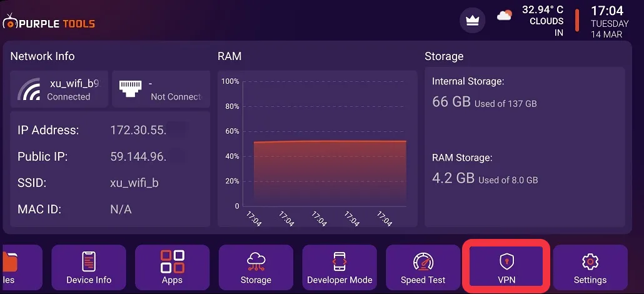Viewport: 644px width, 294px height.
Task: Click the IP Address value 172.30.55.
Action: [138, 130]
